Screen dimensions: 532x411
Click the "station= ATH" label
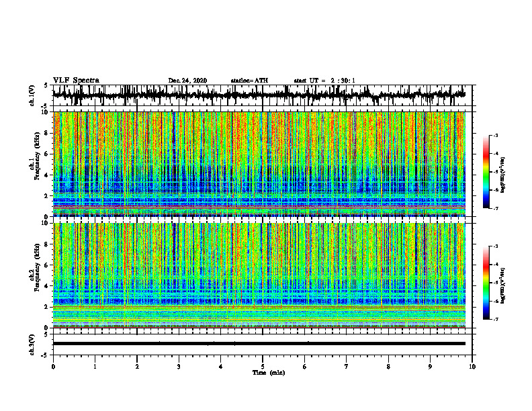click(x=249, y=81)
